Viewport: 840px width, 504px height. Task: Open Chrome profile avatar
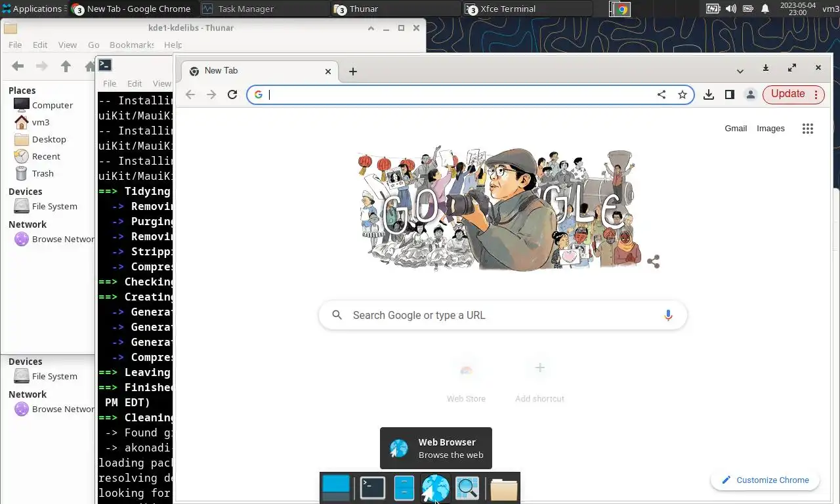pyautogui.click(x=750, y=94)
